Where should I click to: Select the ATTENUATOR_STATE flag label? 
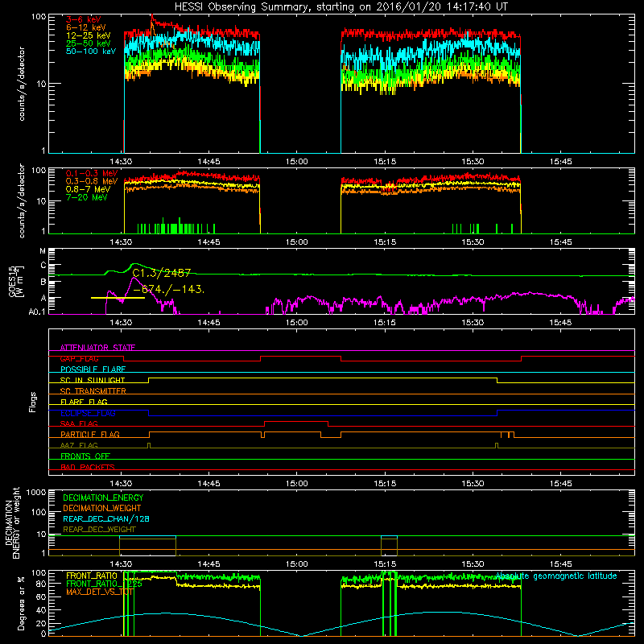coord(97,348)
